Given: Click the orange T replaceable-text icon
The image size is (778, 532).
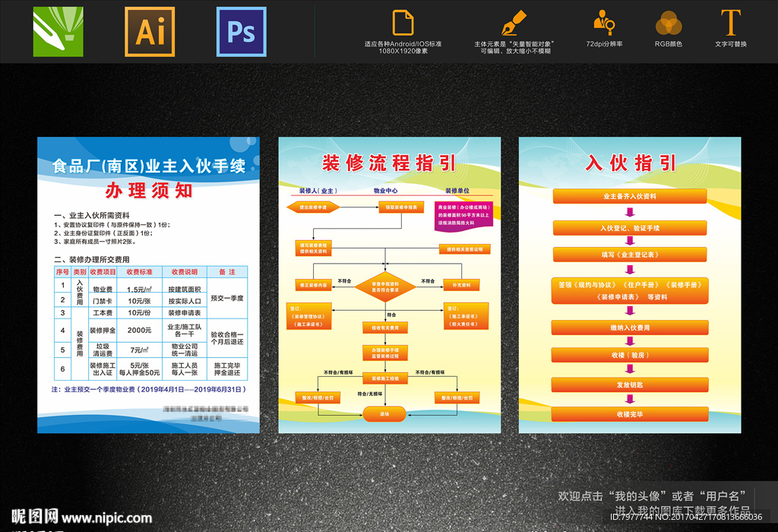Looking at the screenshot, I should pyautogui.click(x=731, y=22).
